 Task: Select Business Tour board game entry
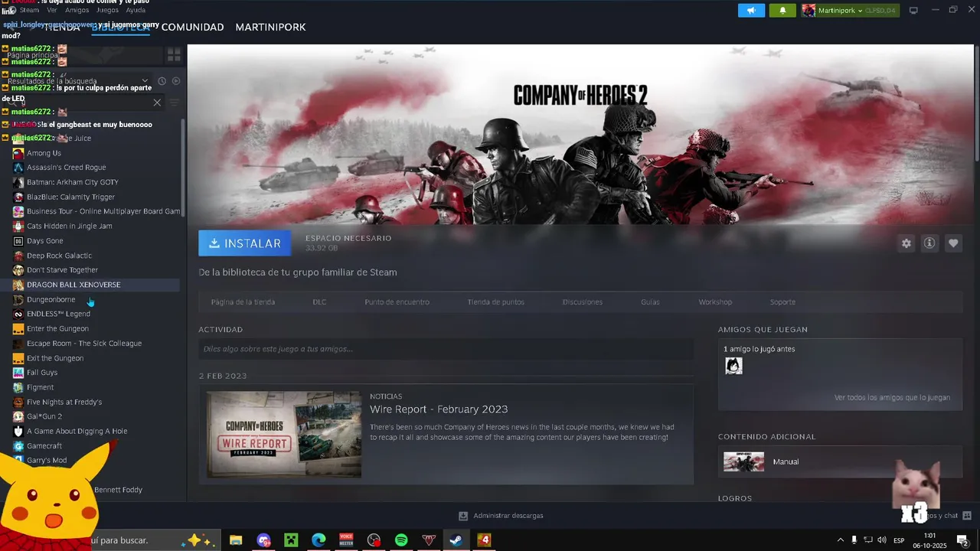click(103, 211)
